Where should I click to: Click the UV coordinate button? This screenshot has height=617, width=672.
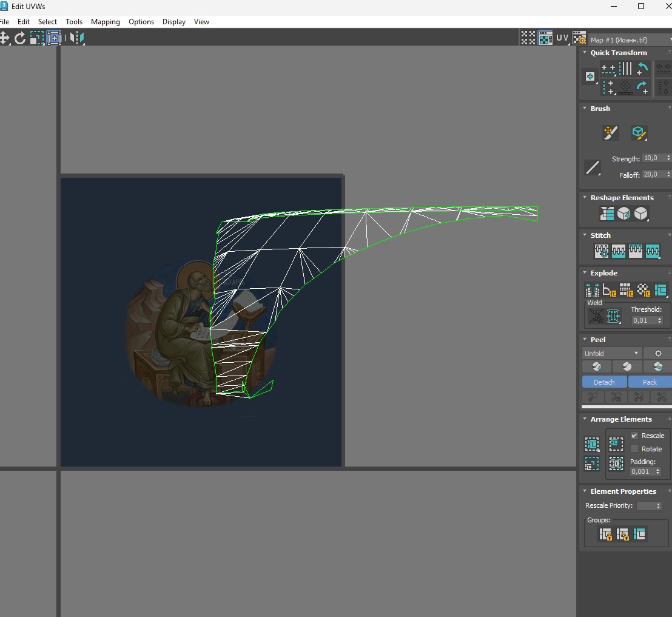coord(562,38)
